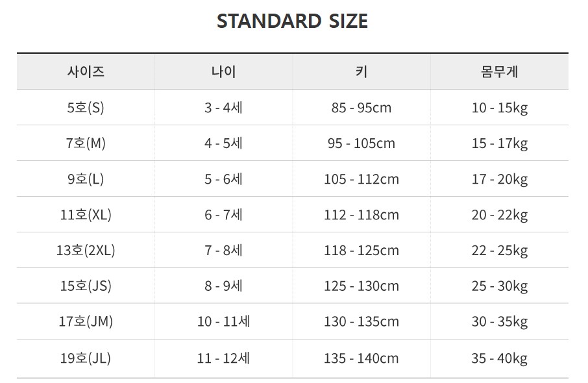Click the 105 - 112cm height cell

click(361, 179)
